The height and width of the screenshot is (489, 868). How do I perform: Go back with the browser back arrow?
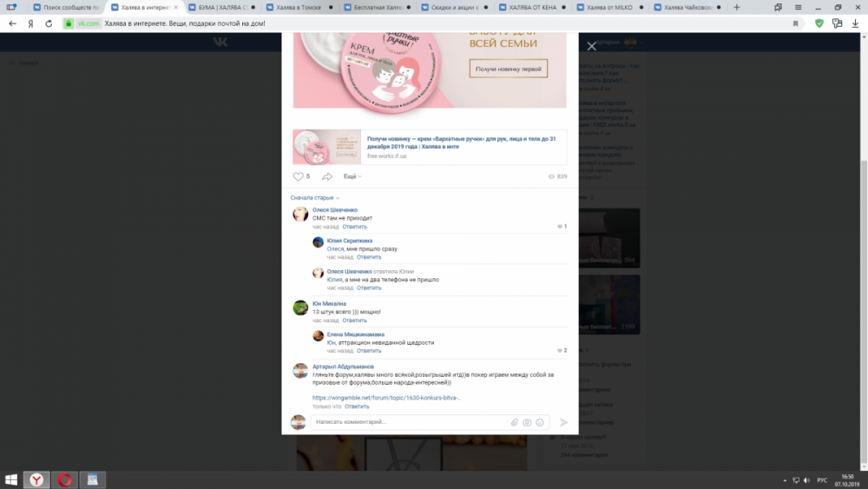12,23
